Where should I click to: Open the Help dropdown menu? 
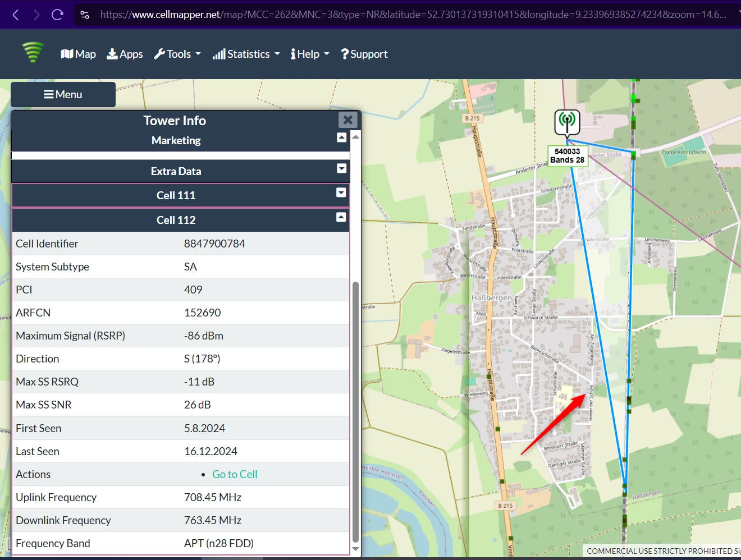click(309, 54)
